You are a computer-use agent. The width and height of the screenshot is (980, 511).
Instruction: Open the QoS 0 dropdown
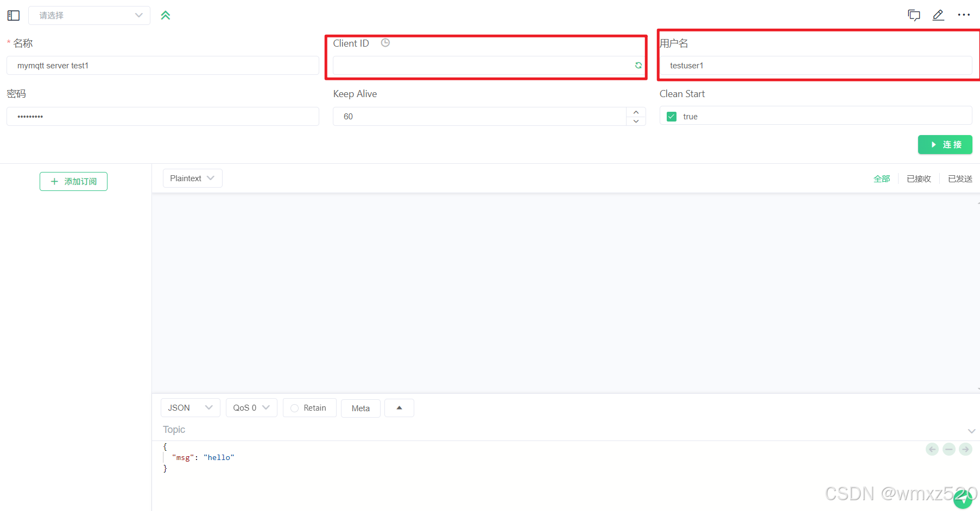[251, 407]
